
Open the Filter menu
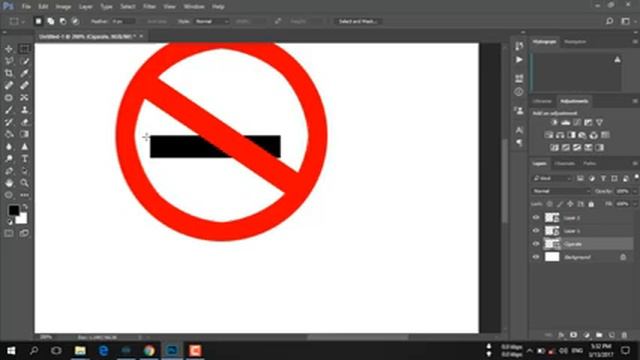[149, 7]
